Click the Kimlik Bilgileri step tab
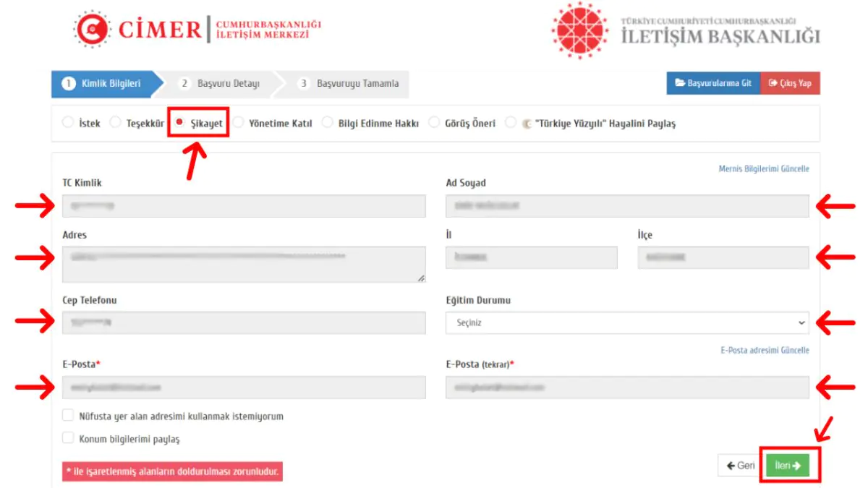 click(103, 84)
